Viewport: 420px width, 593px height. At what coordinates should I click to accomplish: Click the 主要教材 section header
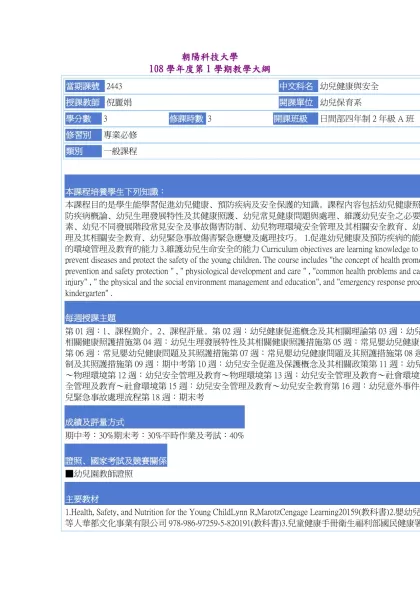pyautogui.click(x=242, y=494)
